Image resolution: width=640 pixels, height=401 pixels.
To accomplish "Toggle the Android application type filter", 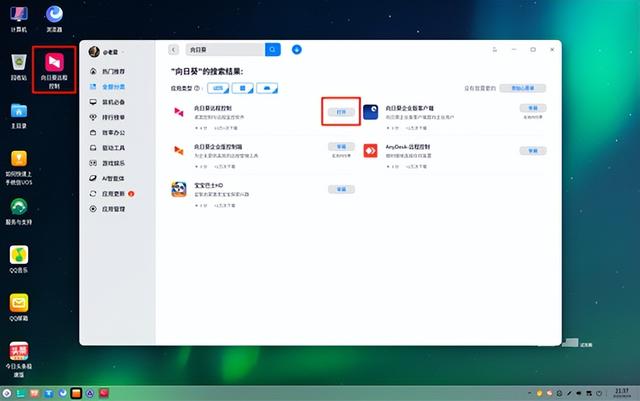I will tap(267, 88).
